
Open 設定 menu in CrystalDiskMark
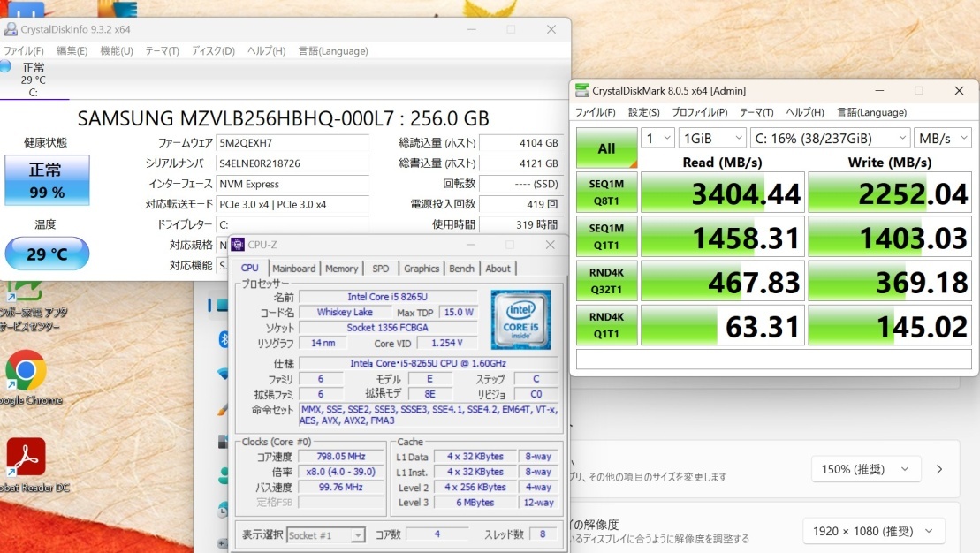tap(643, 112)
